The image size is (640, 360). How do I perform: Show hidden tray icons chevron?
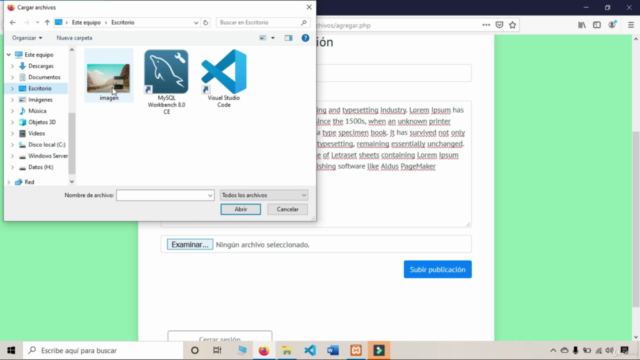(553, 350)
